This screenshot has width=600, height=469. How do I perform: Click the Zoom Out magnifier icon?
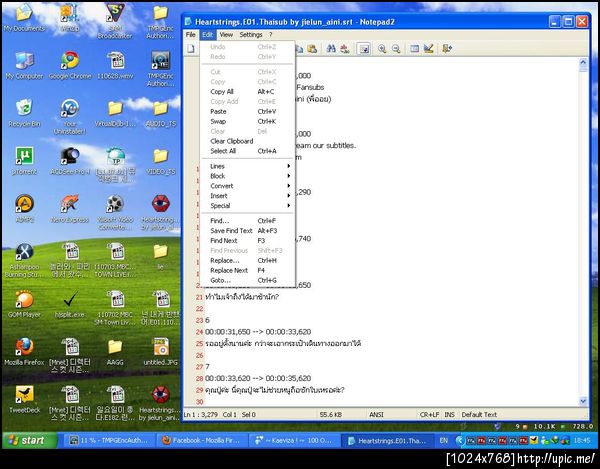(x=396, y=49)
